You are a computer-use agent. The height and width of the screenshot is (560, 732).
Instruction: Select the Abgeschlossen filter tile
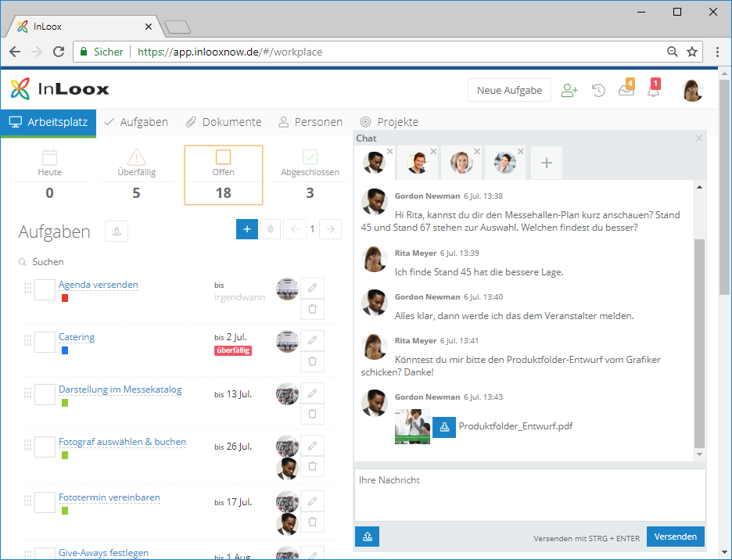coord(310,175)
